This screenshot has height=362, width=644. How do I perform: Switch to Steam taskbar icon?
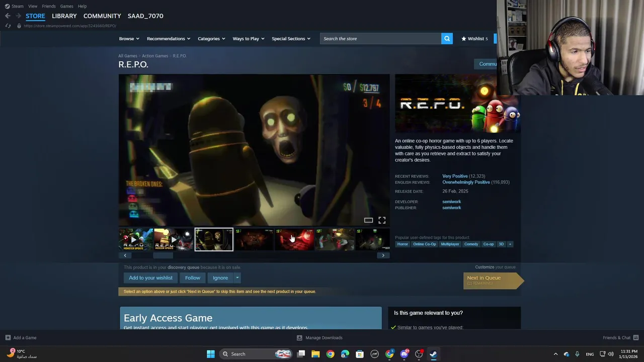pyautogui.click(x=433, y=354)
